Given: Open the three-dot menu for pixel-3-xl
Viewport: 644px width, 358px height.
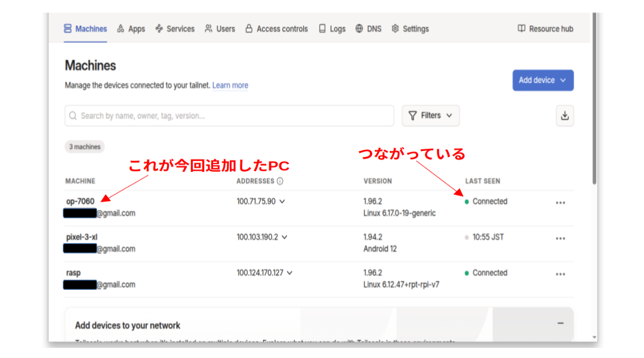Looking at the screenshot, I should [560, 239].
